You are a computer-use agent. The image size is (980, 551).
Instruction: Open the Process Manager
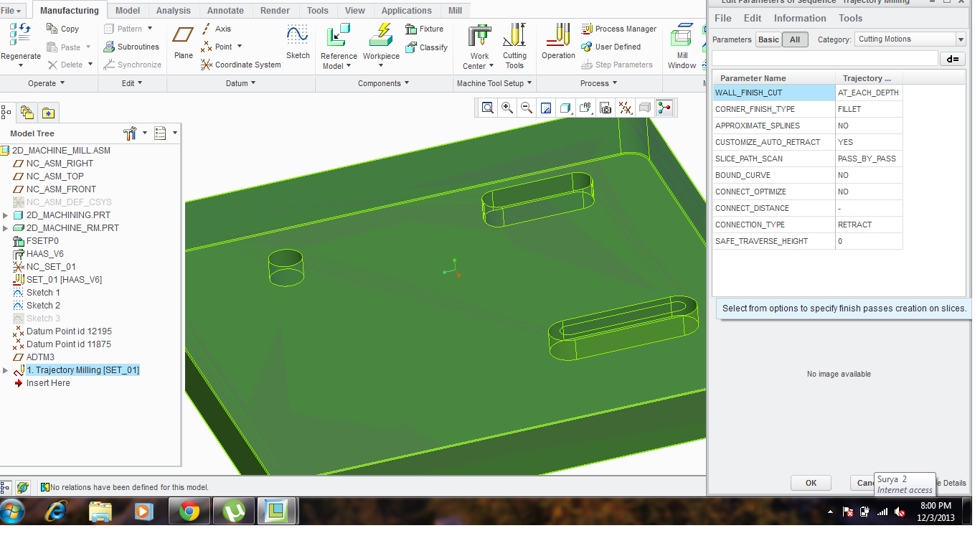(x=619, y=29)
